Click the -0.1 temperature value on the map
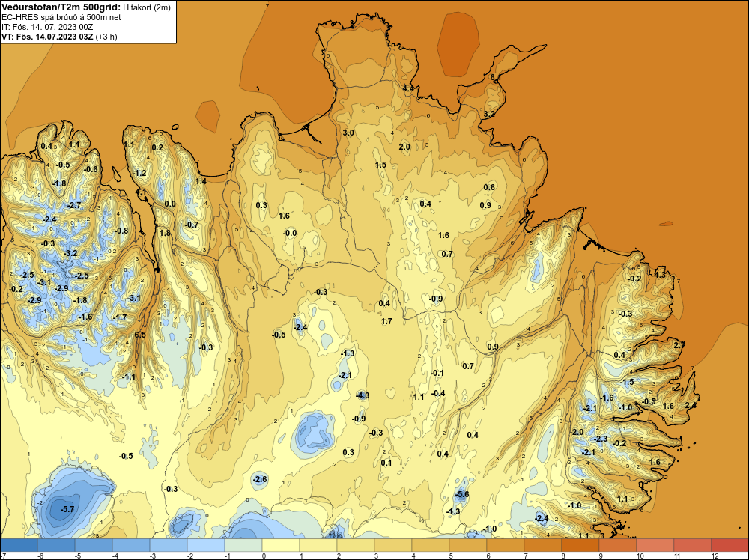 coord(437,373)
